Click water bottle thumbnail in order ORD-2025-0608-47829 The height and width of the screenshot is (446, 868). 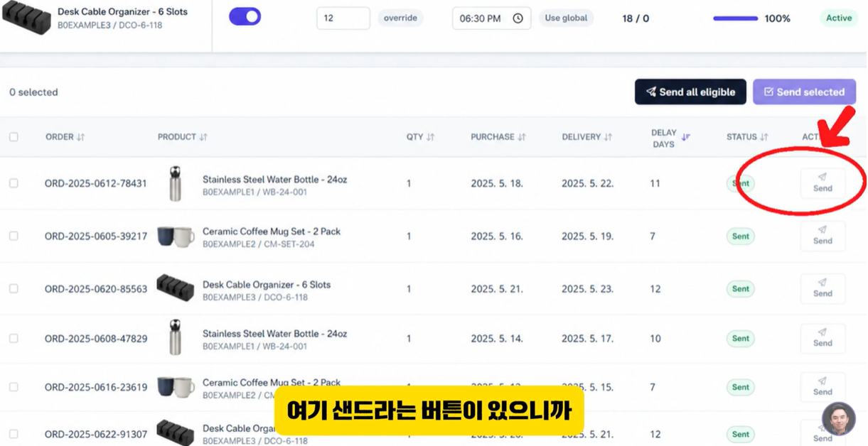click(175, 337)
